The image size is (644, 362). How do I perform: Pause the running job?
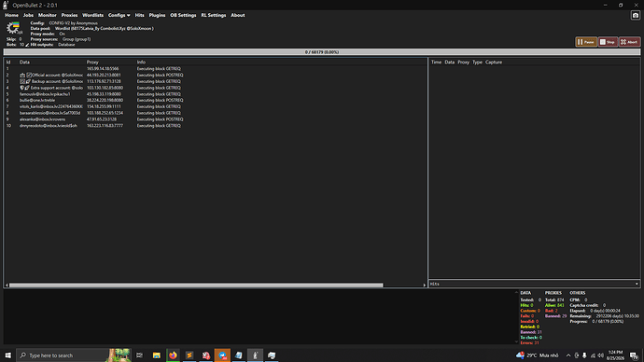[586, 42]
